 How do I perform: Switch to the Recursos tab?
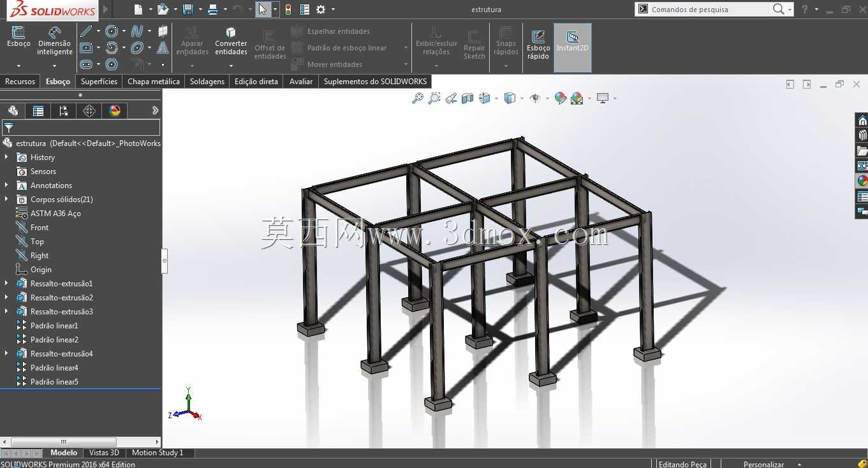point(20,82)
